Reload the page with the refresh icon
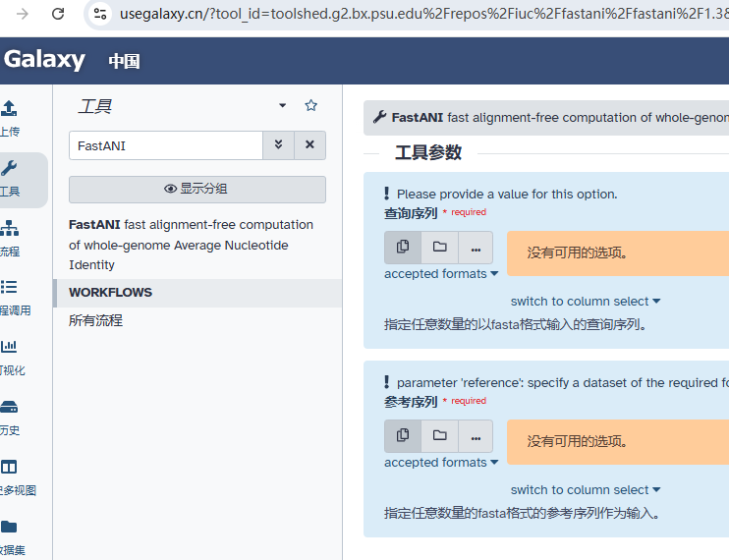The image size is (729, 560). click(58, 14)
